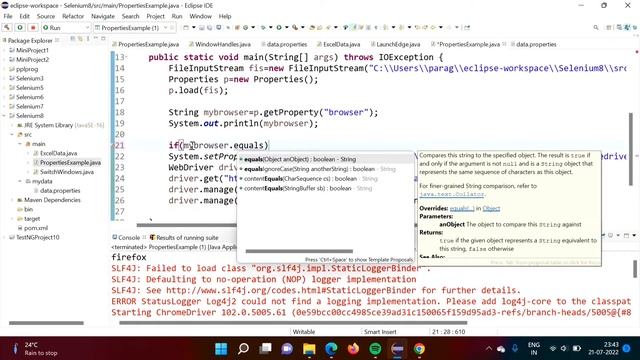Open the Source menu

point(46,16)
